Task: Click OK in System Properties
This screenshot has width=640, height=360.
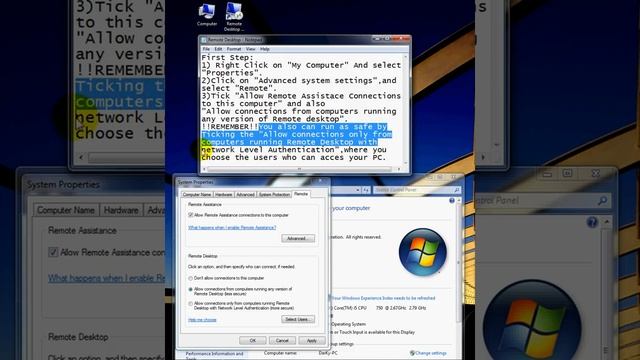Action: click(253, 340)
